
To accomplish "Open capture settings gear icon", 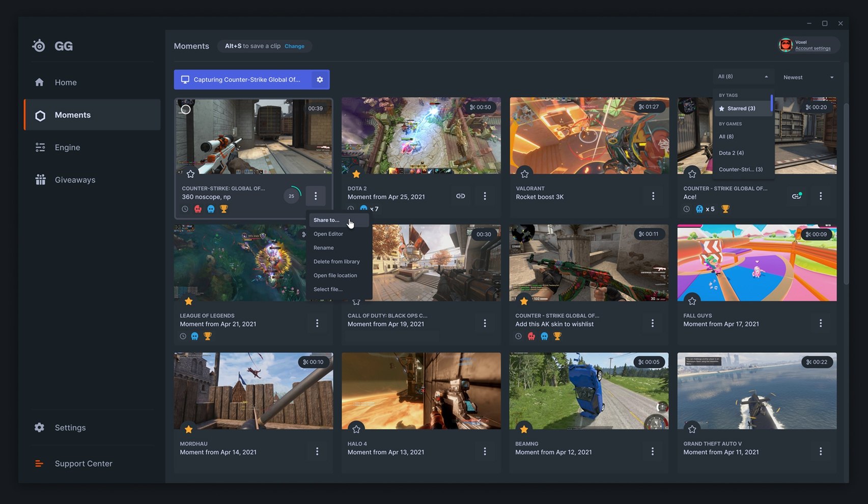I will [320, 79].
